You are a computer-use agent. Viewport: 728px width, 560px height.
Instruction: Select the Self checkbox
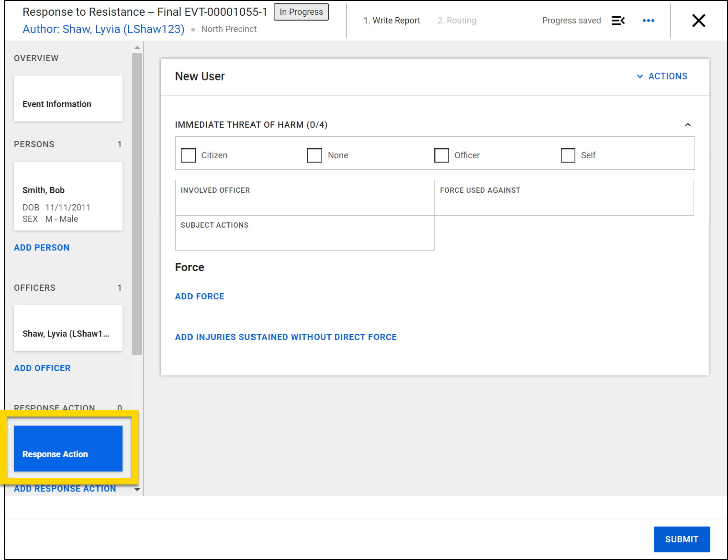pos(568,155)
